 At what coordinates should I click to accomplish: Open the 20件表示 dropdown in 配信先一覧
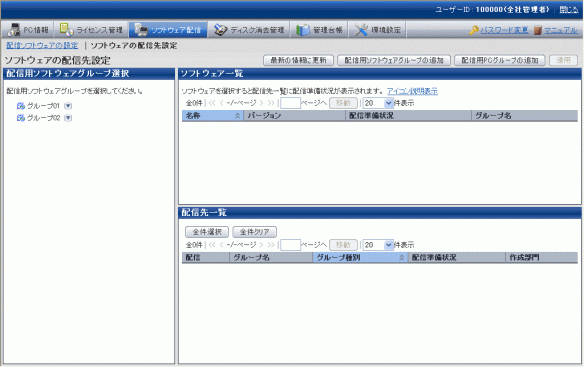point(378,245)
